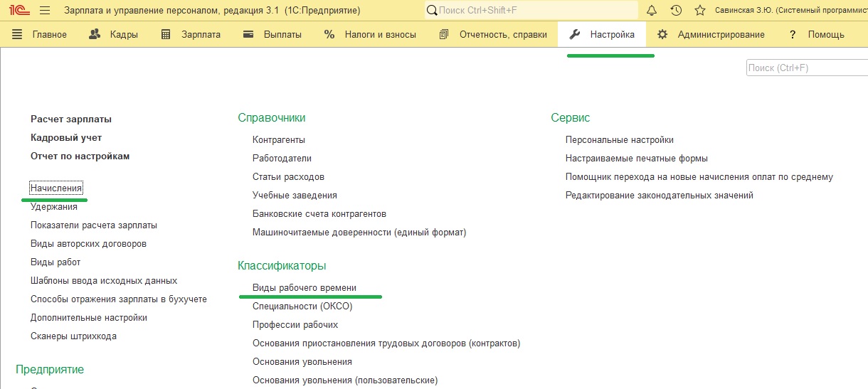Open Сканеры штрихкода
This screenshot has width=868, height=389.
(x=73, y=336)
